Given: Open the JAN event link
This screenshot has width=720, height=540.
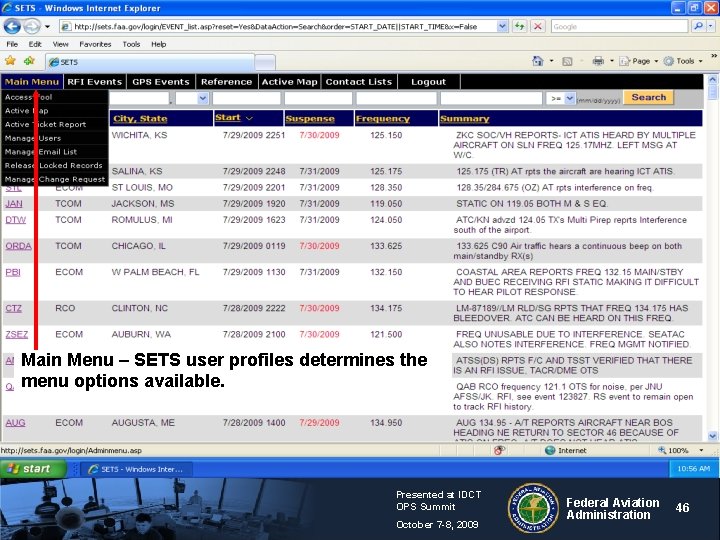Looking at the screenshot, I should [x=14, y=203].
